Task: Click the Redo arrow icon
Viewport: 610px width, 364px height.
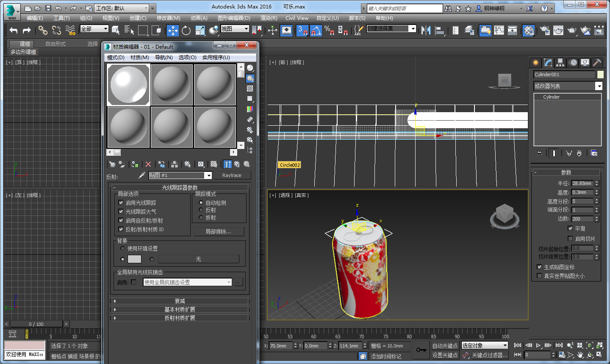Action: 27,30
